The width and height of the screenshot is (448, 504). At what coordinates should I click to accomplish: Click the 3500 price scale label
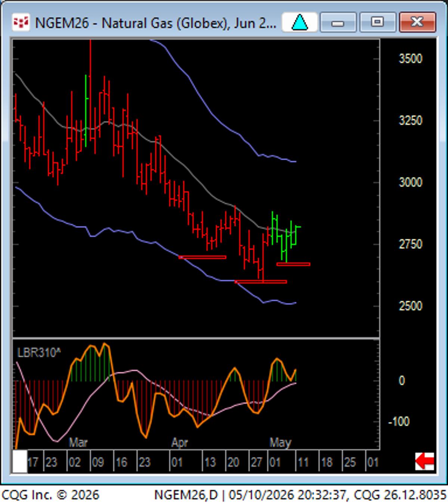(410, 59)
